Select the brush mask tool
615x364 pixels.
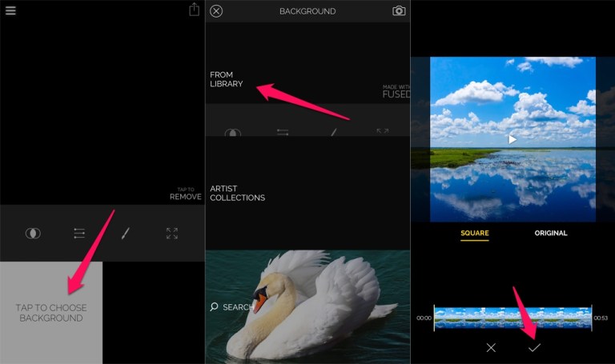pyautogui.click(x=126, y=234)
